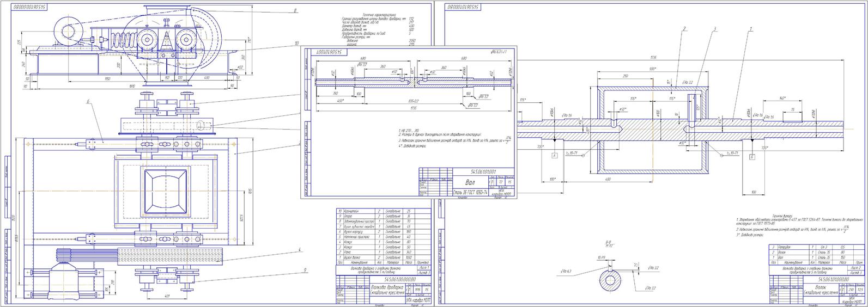Viewport: 868px width, 307px height.
Task: Click datum box 'Б' on right sheet
Action: [x=751, y=156]
